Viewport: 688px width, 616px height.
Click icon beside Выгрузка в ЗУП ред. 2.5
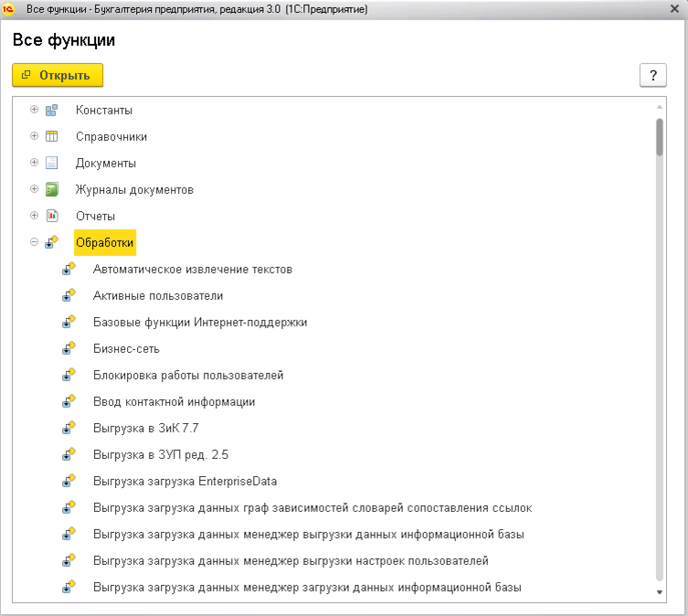tap(69, 454)
